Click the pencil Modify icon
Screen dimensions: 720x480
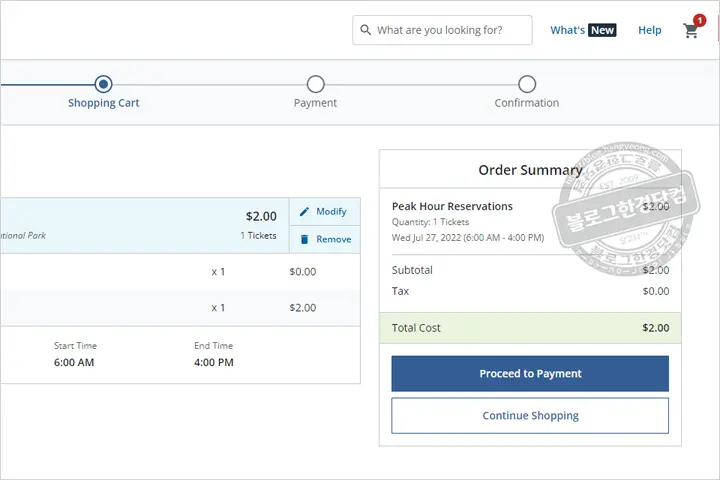coord(305,212)
